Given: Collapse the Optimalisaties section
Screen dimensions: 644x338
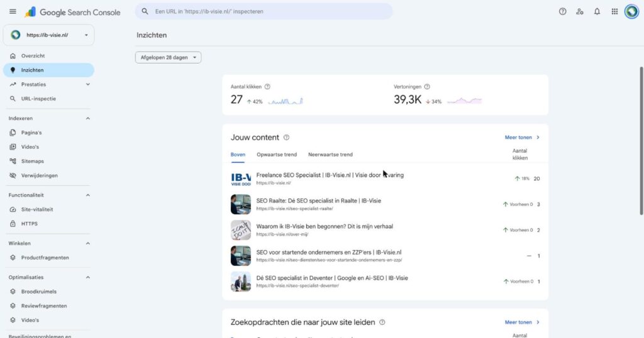Looking at the screenshot, I should pyautogui.click(x=87, y=277).
